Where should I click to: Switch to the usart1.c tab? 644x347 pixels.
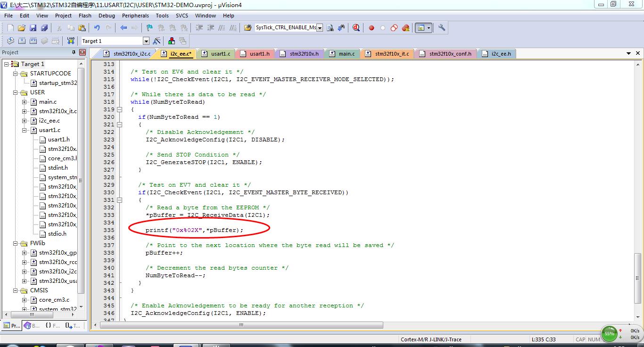(216, 54)
